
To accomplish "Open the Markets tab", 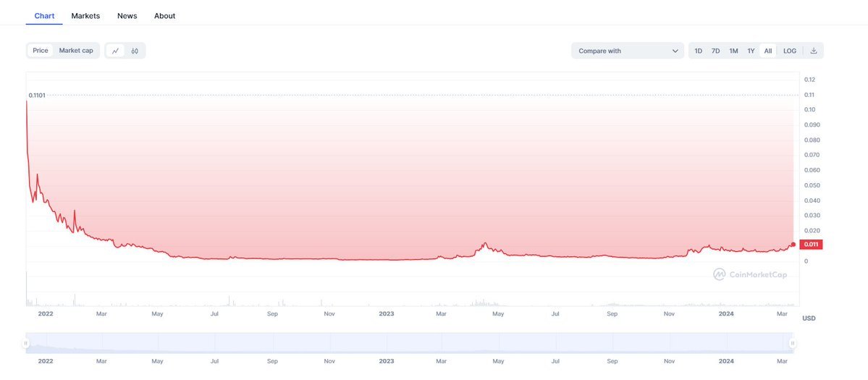I will pyautogui.click(x=86, y=15).
